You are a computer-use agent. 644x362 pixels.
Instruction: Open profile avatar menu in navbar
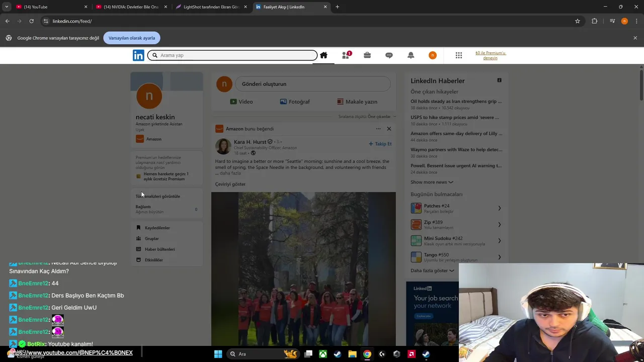(x=433, y=55)
